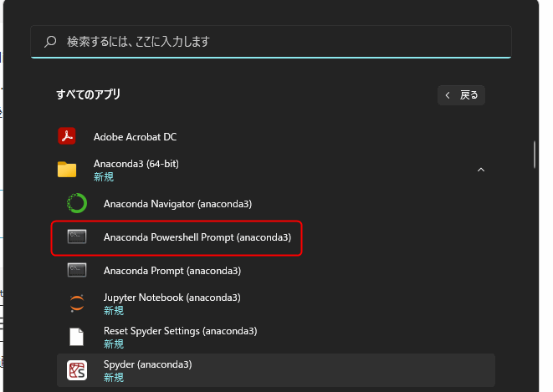Launch Anaconda Powershell Prompt (anaconda3) label
Image resolution: width=553 pixels, height=392 pixels.
tap(197, 237)
